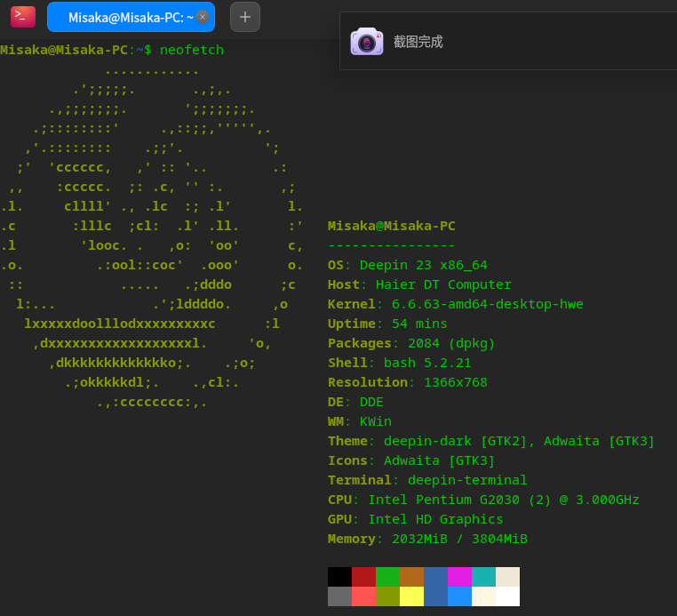Viewport: 677px width, 616px height.
Task: Close the Misaka@Misaka-PC tab
Action: click(x=203, y=17)
